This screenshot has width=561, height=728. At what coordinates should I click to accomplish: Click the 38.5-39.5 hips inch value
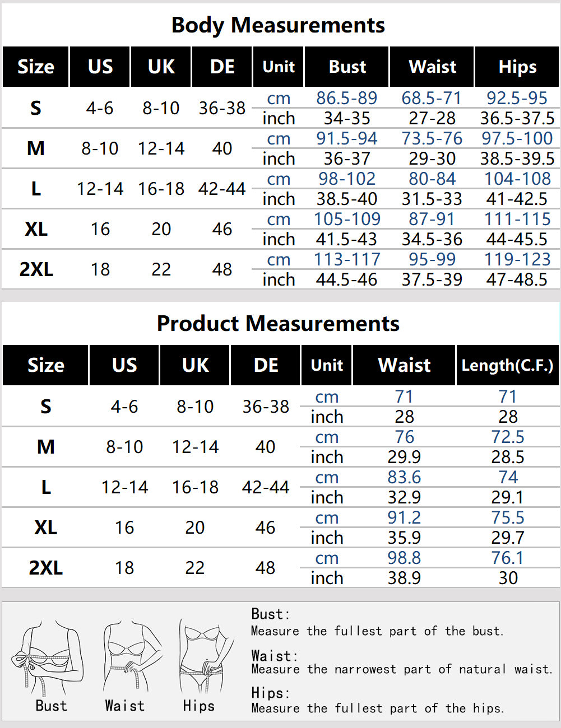coord(517,158)
